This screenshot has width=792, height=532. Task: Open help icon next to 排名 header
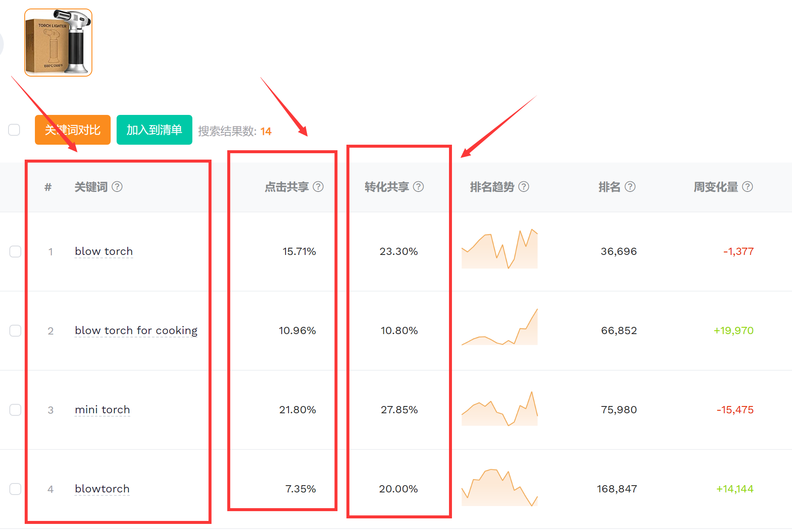tap(630, 187)
